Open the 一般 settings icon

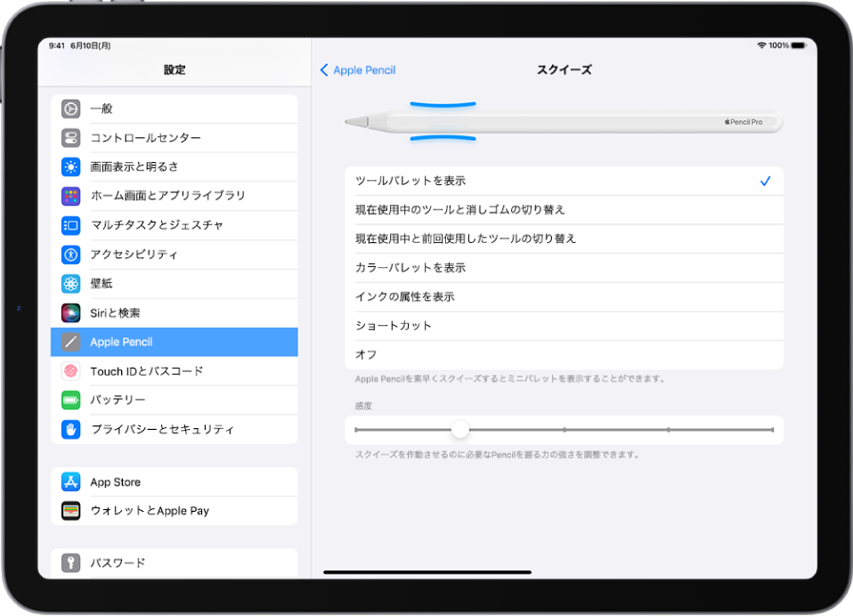(70, 109)
